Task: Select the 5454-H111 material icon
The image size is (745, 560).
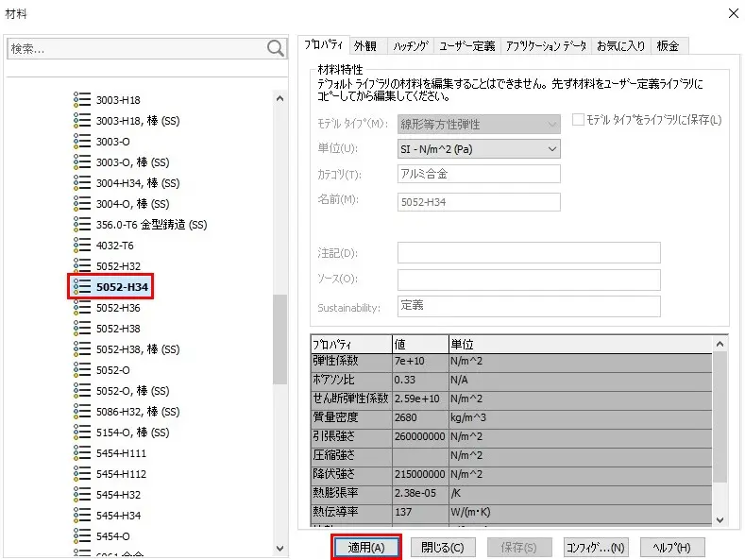Action: [82, 453]
